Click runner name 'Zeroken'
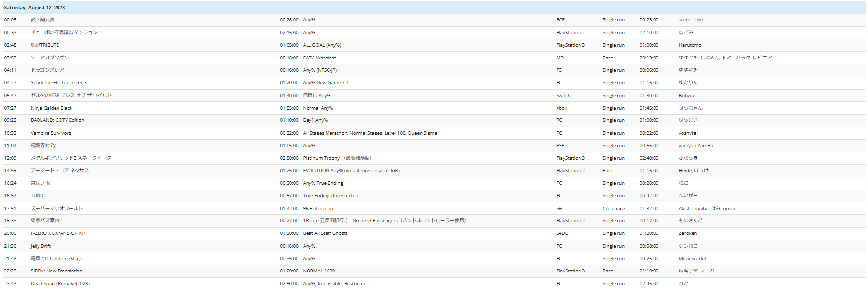The width and height of the screenshot is (868, 290). [688, 233]
